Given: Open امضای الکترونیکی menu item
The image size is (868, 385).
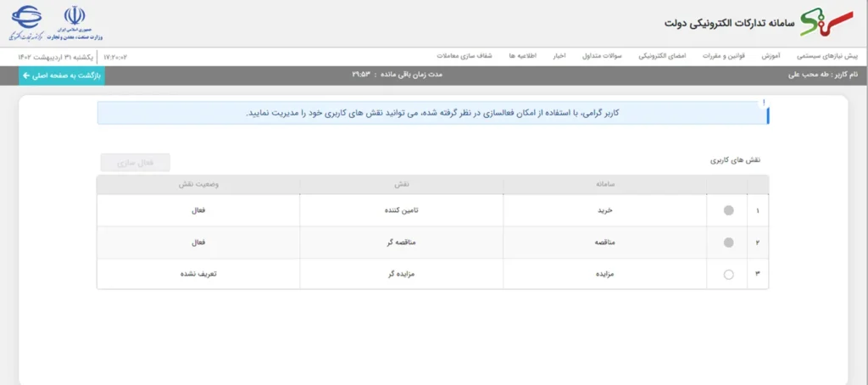Looking at the screenshot, I should pyautogui.click(x=662, y=57).
